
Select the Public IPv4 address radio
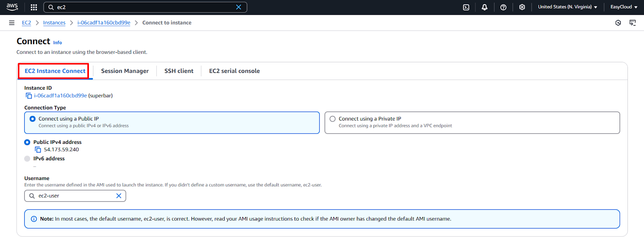point(27,142)
